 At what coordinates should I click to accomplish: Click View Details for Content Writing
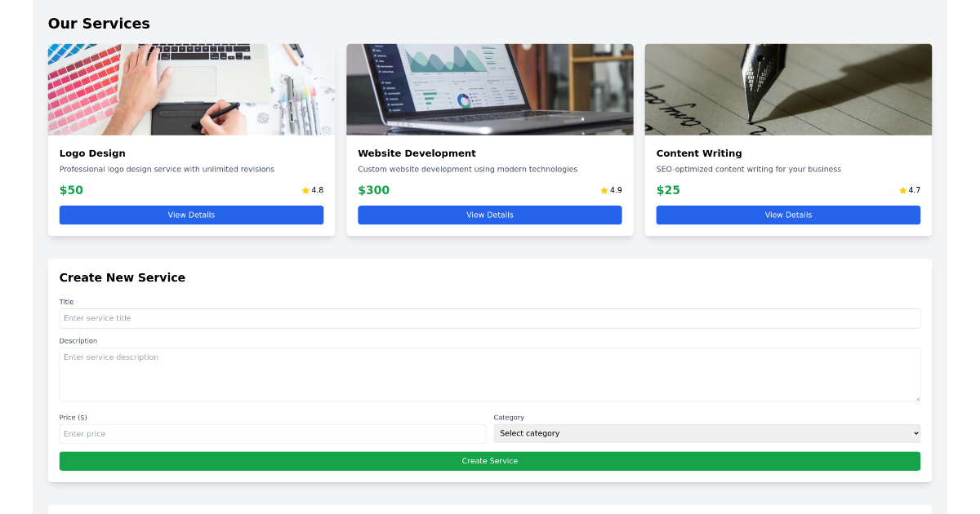coord(787,215)
